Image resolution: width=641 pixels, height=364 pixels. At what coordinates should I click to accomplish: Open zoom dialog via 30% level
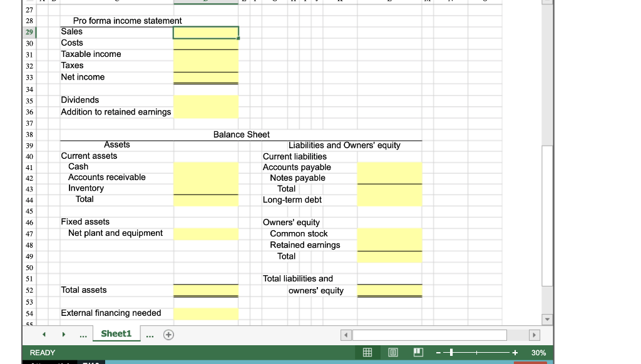[x=538, y=353]
